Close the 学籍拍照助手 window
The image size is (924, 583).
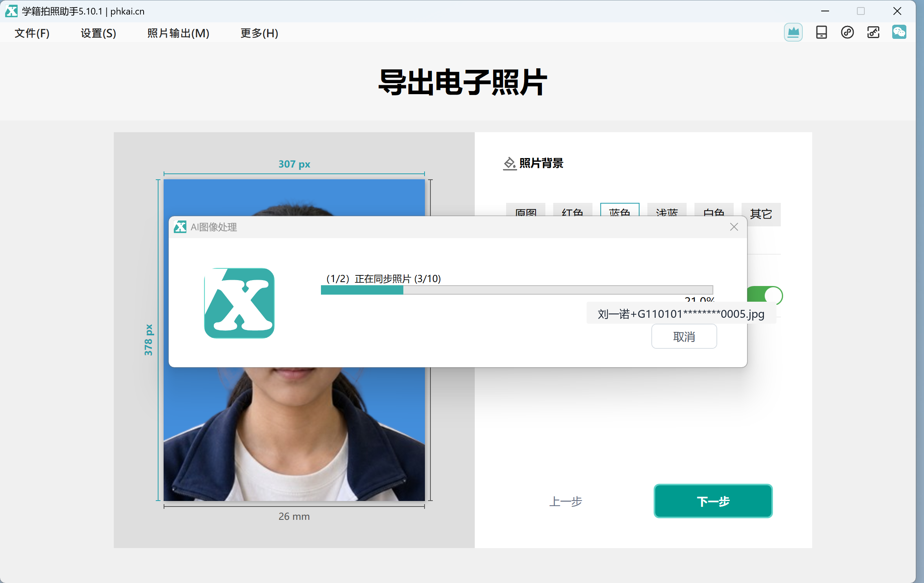[x=897, y=11]
